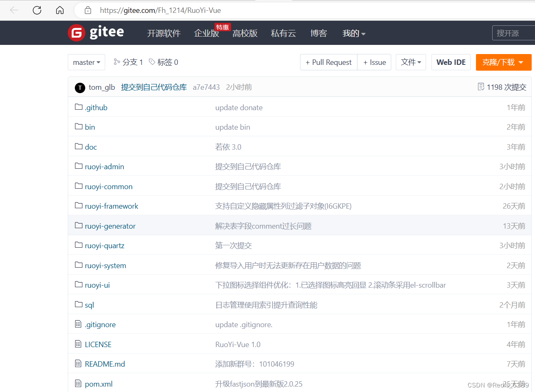Open the tom_glb user profile link
Image resolution: width=535 pixels, height=392 pixels.
[102, 87]
